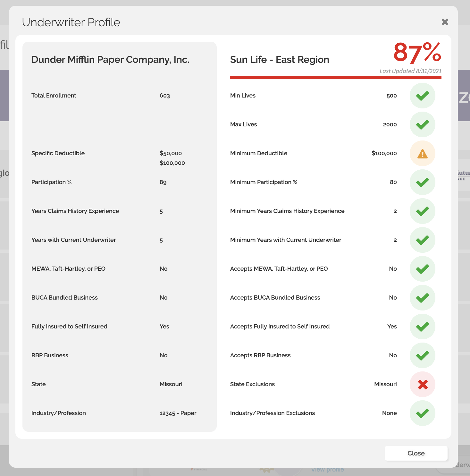Viewport: 470px width, 476px height.
Task: Click the green checkmark for Min Lives
Action: [423, 96]
